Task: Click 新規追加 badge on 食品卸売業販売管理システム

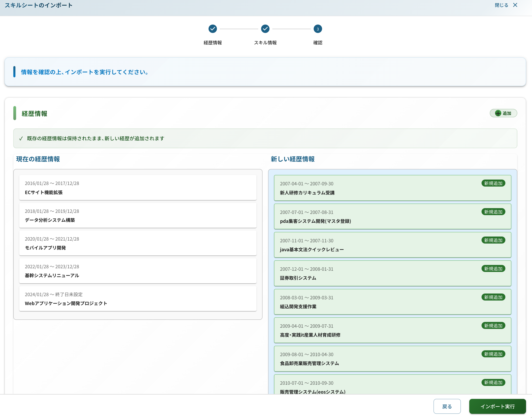Action: 493,354
